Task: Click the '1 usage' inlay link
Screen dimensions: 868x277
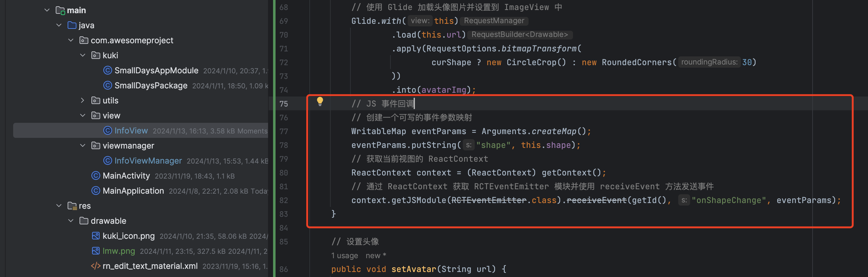Action: pyautogui.click(x=344, y=255)
